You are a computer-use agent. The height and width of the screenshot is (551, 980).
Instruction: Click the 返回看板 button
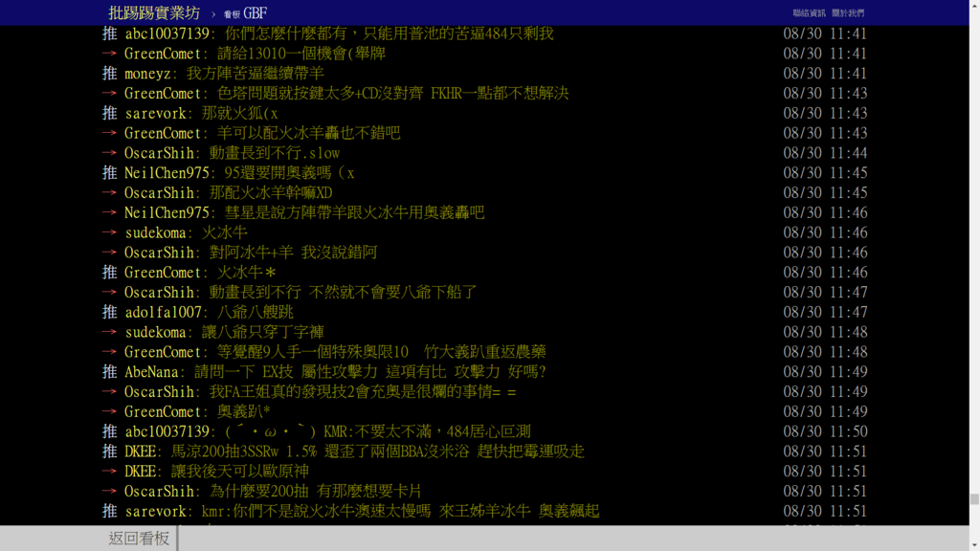pos(139,538)
